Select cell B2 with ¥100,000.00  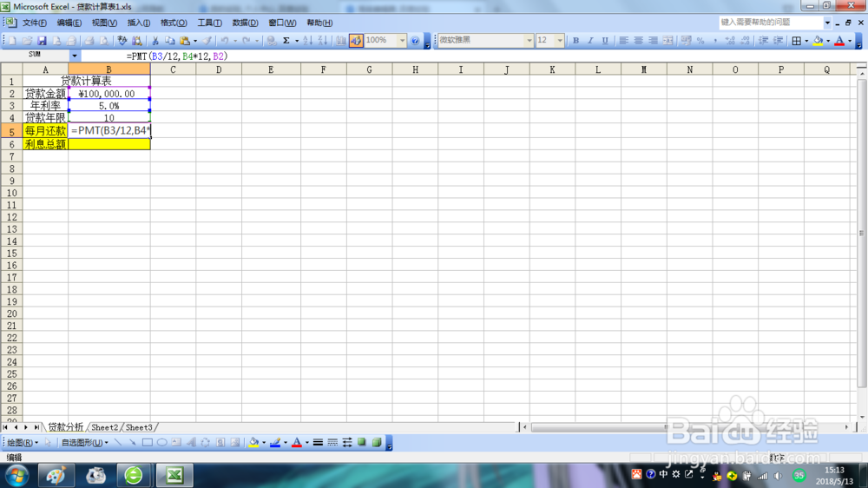click(109, 94)
